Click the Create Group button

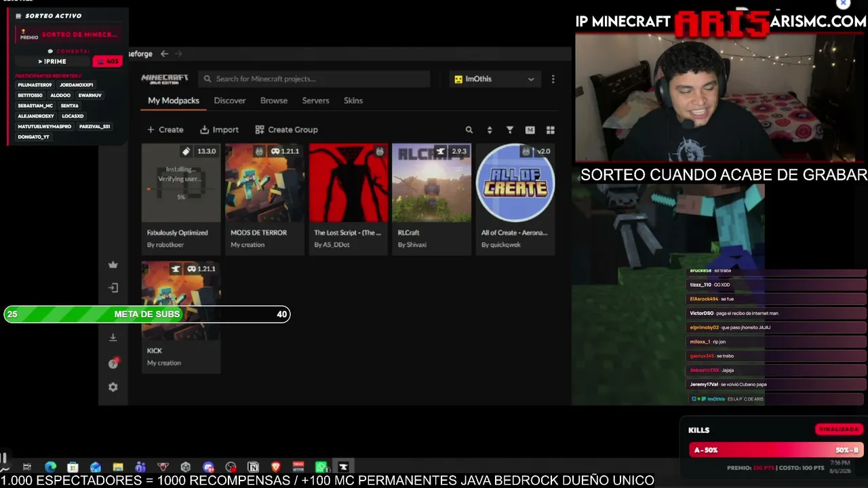(286, 129)
